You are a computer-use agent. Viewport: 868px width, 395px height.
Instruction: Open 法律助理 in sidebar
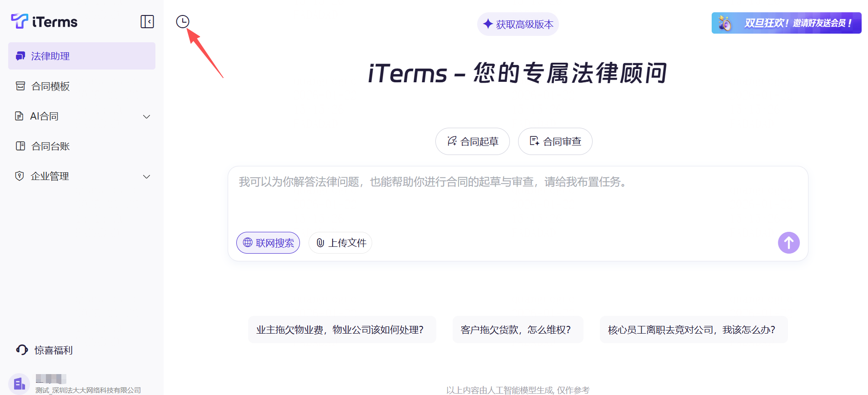(x=82, y=56)
